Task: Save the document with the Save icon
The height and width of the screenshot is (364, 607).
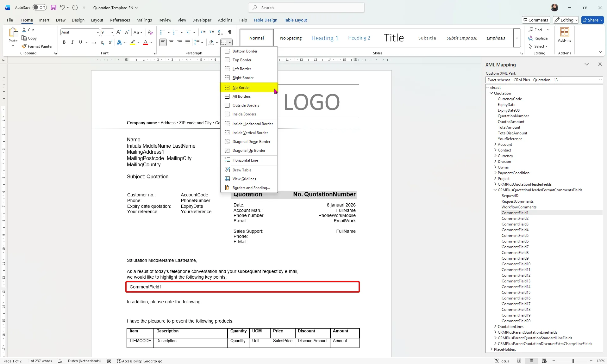Action: coord(53,8)
